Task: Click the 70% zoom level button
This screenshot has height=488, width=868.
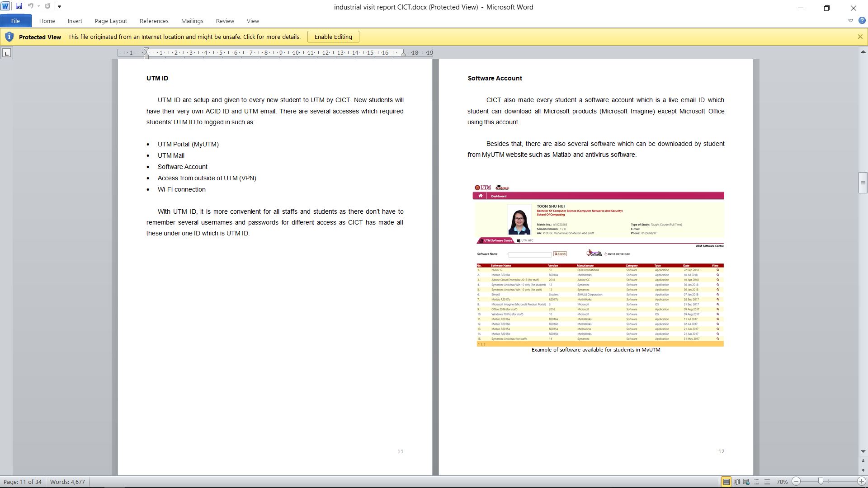Action: [x=782, y=482]
